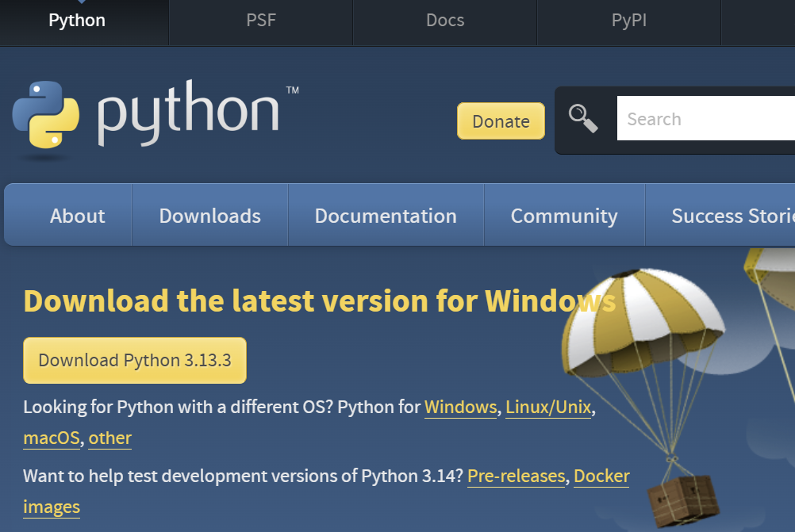Click the Download Python 3.13.3 button
This screenshot has width=795, height=532.
click(135, 360)
